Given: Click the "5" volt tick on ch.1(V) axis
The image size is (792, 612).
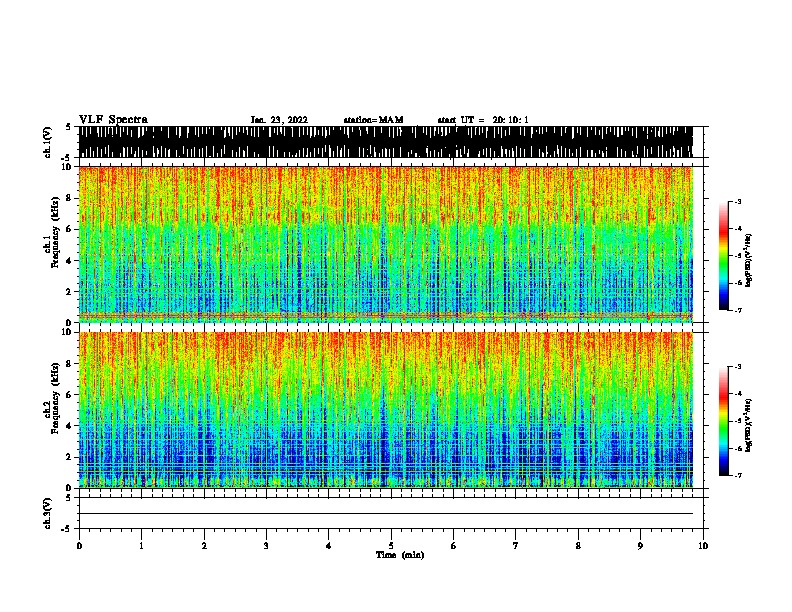Looking at the screenshot, I should point(68,127).
